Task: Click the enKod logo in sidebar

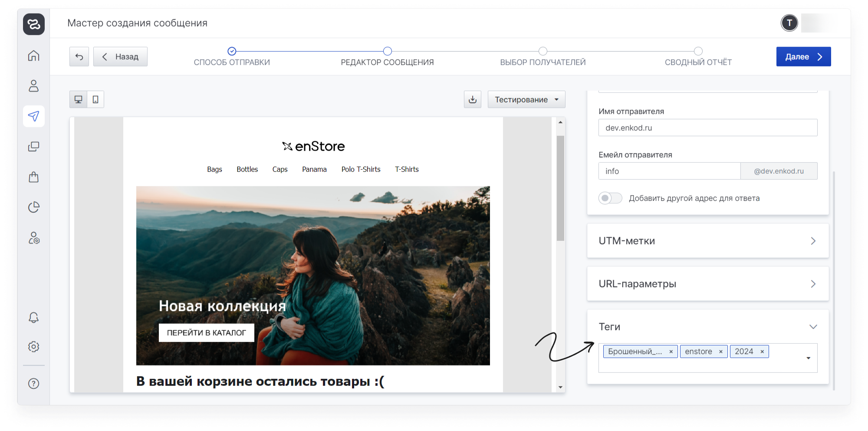Action: click(34, 24)
